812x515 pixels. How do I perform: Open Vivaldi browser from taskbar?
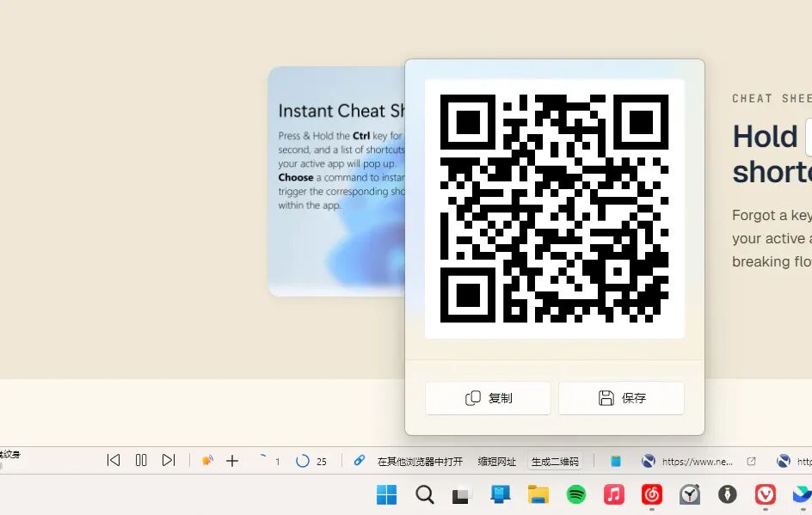coord(766,495)
